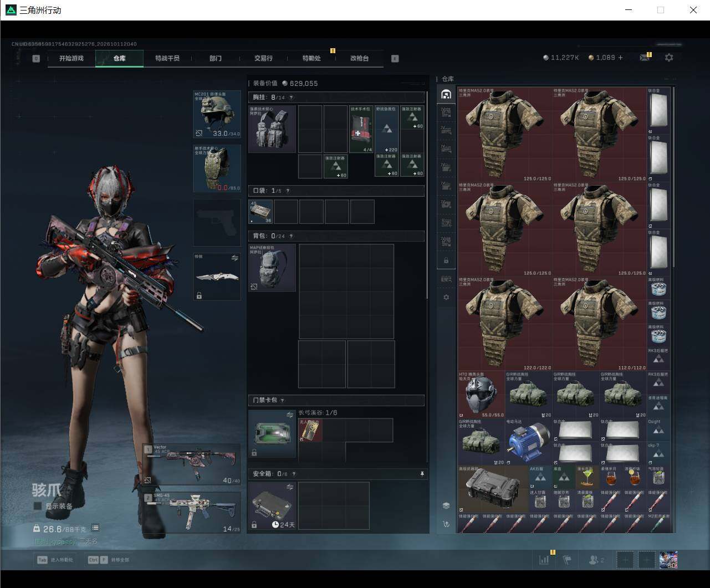Select the SMG-45 secondary weapon slot

(x=192, y=513)
